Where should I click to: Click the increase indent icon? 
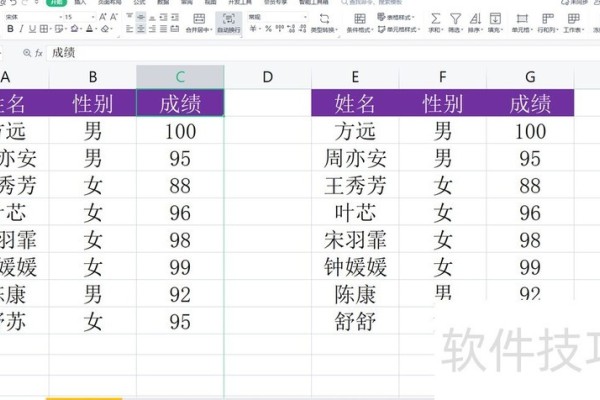tap(175, 17)
